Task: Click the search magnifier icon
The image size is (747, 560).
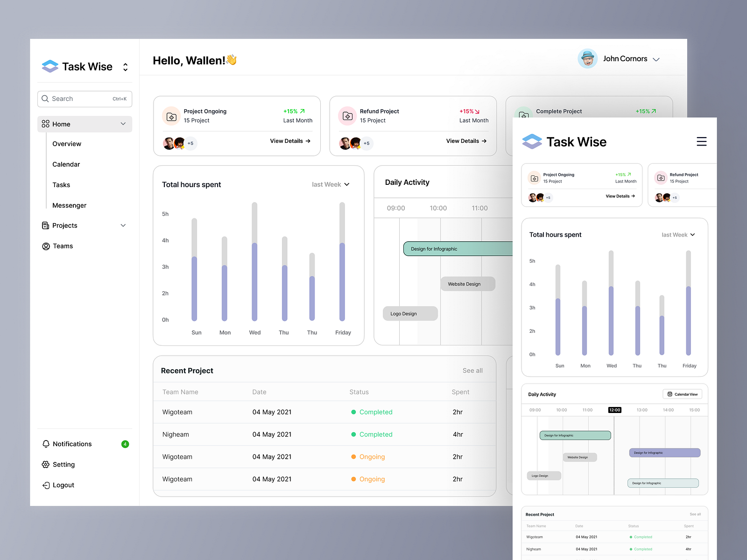Action: pyautogui.click(x=45, y=98)
